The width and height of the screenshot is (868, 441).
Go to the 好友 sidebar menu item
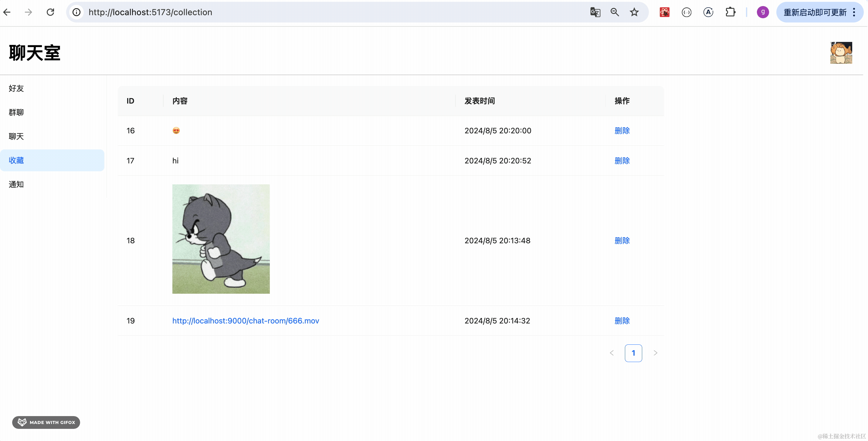pyautogui.click(x=16, y=88)
